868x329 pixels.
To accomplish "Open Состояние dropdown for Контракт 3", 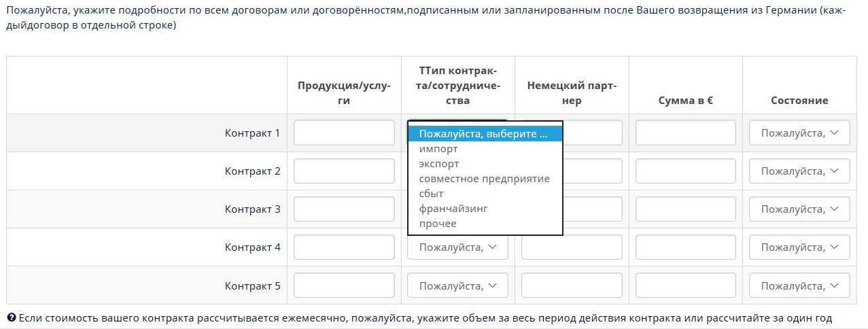I will click(799, 209).
